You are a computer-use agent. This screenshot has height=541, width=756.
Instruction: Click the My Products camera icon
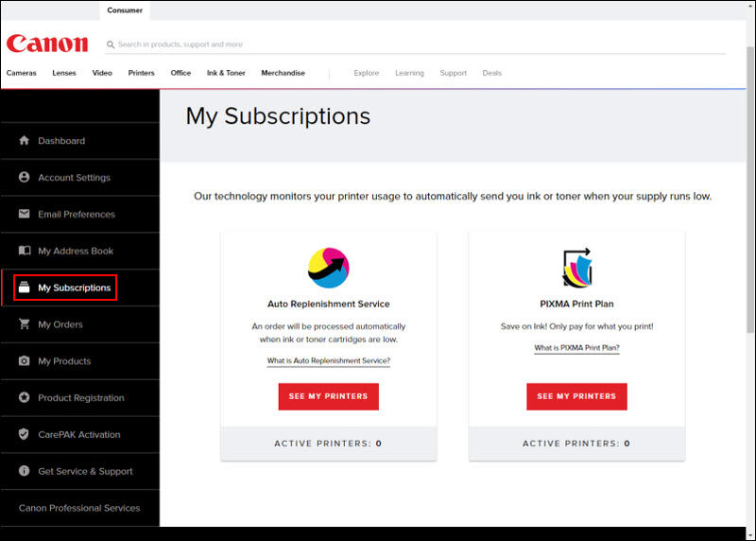pyautogui.click(x=25, y=361)
